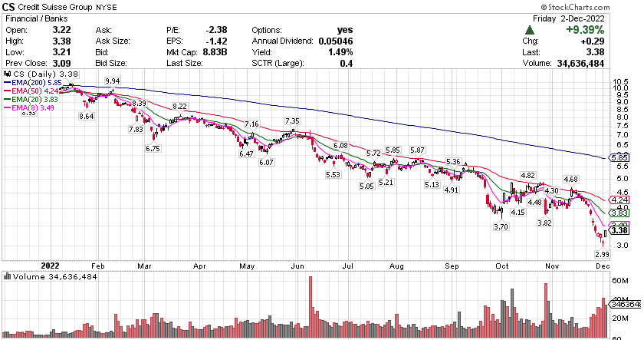The height and width of the screenshot is (340, 644).
Task: Click the 8.64 price label in January
Action: pos(86,117)
